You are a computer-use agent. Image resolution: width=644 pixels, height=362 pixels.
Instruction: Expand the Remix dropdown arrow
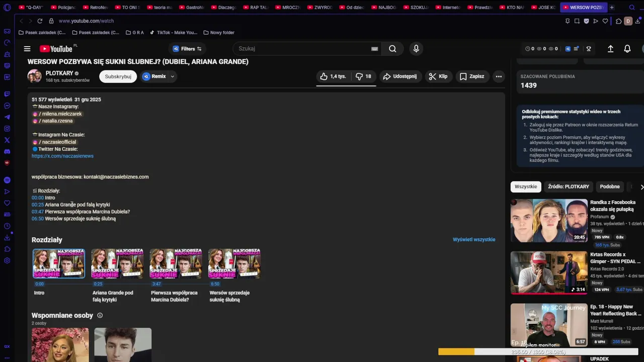point(172,76)
